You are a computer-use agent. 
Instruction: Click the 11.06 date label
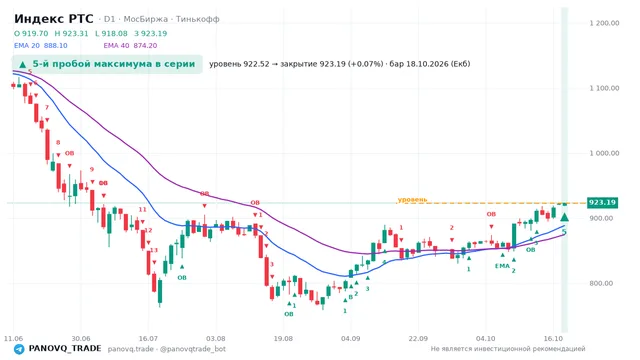click(13, 339)
